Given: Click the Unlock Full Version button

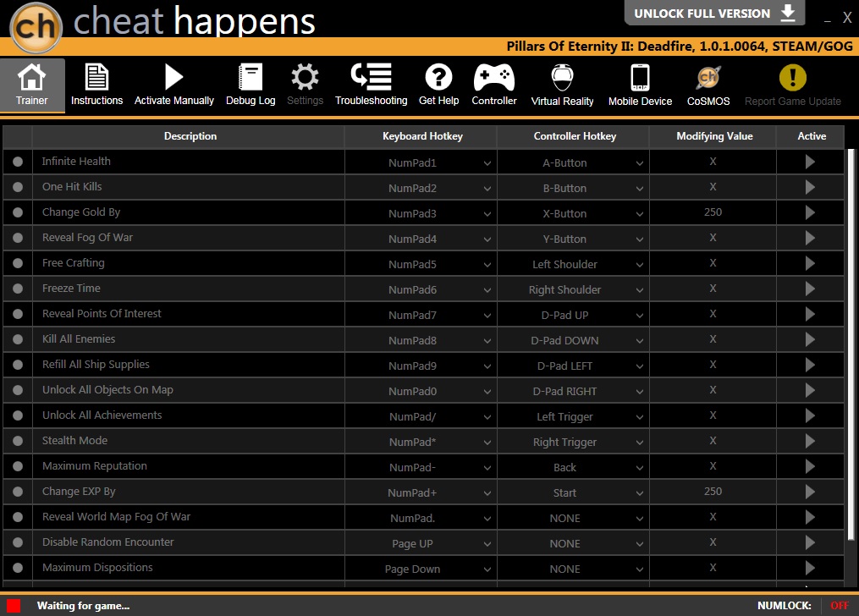Looking at the screenshot, I should pos(714,14).
